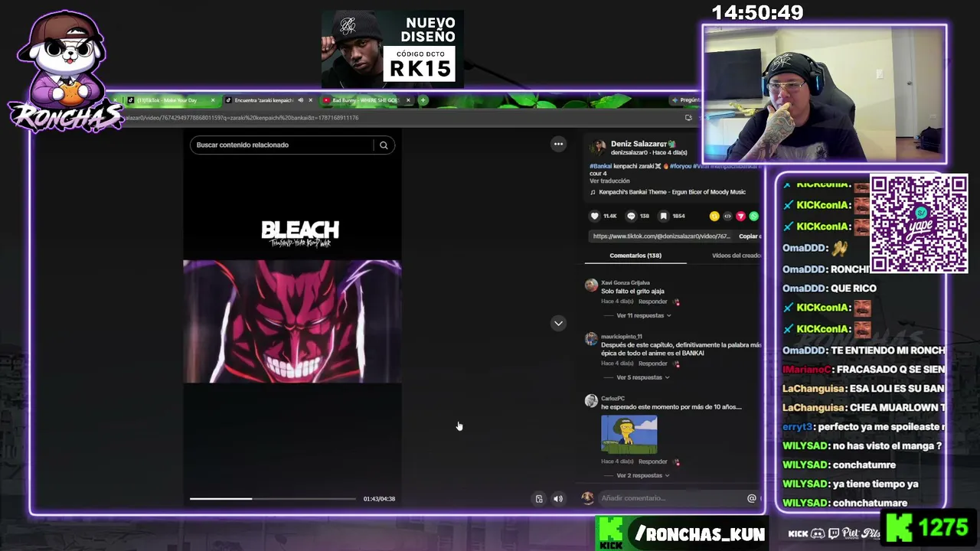Click the Copiar enlace button
Image resolution: width=980 pixels, height=551 pixels.
point(750,236)
